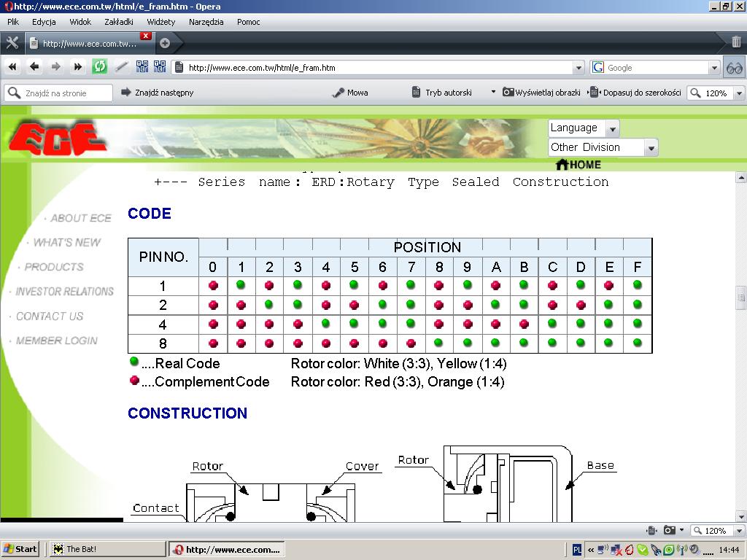Open the closed tabs trash icon
Screen dimensions: 747x560
[x=736, y=42]
